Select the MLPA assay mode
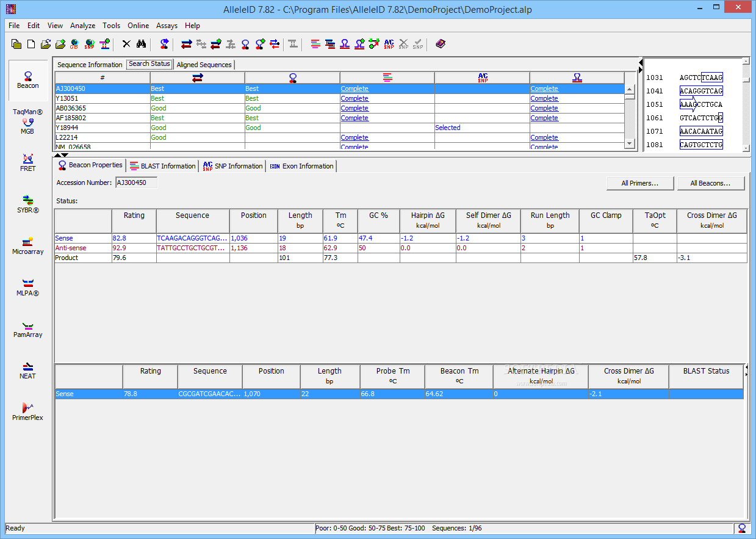 pos(28,288)
